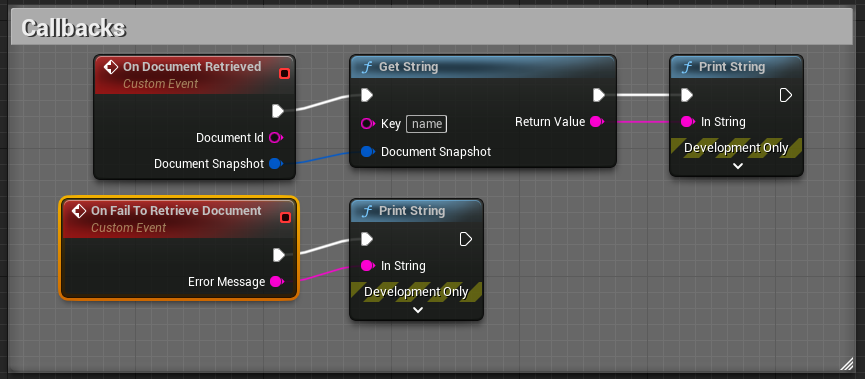Click the Document Snapshot input pin on Get String
Image resolution: width=865 pixels, height=379 pixels.
pyautogui.click(x=368, y=151)
